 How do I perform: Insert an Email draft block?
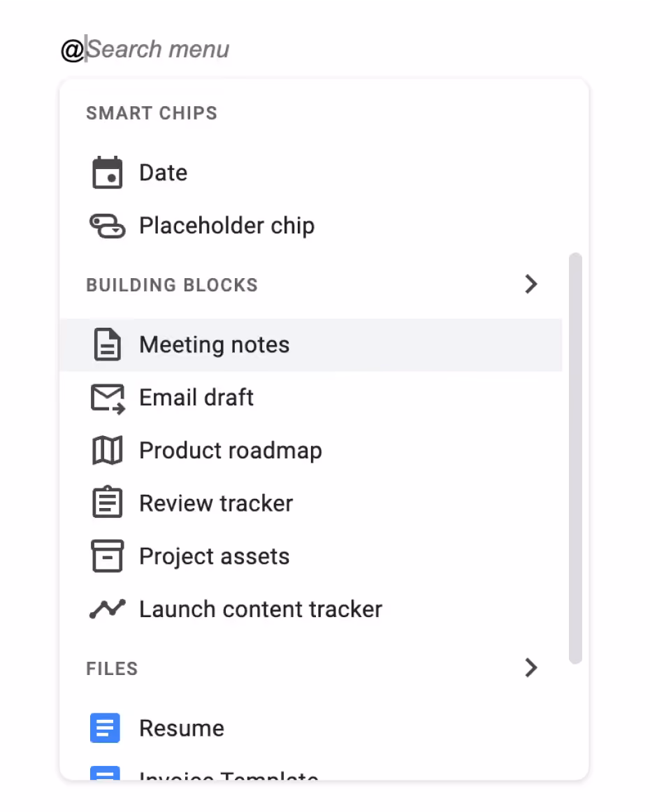pyautogui.click(x=311, y=398)
